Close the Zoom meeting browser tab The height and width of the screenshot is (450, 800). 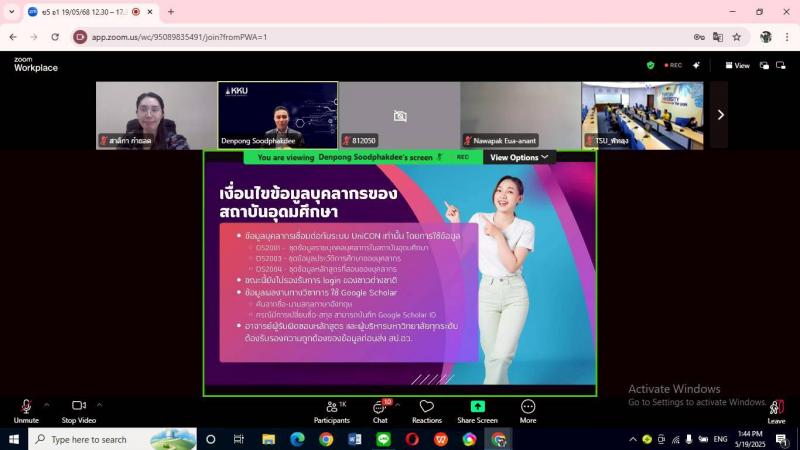click(150, 12)
